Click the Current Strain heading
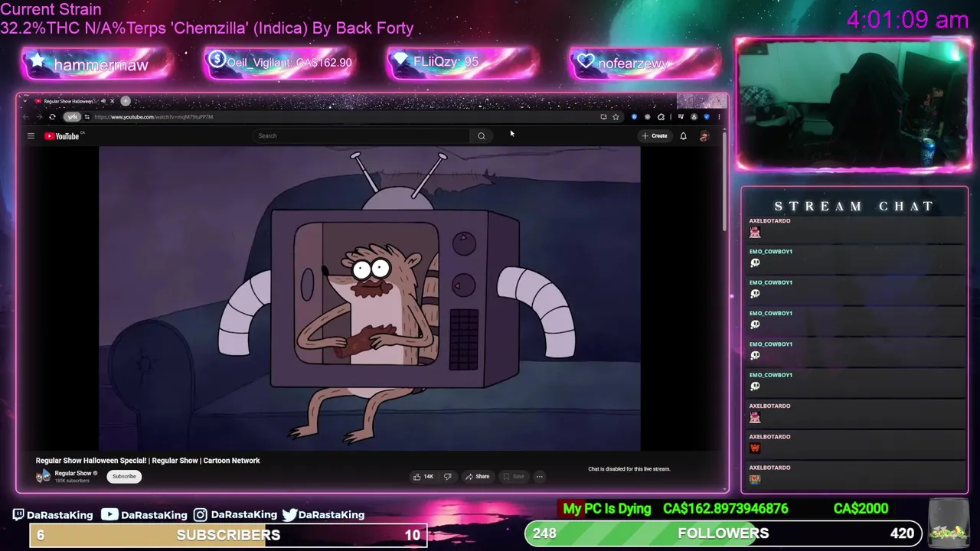 (51, 10)
